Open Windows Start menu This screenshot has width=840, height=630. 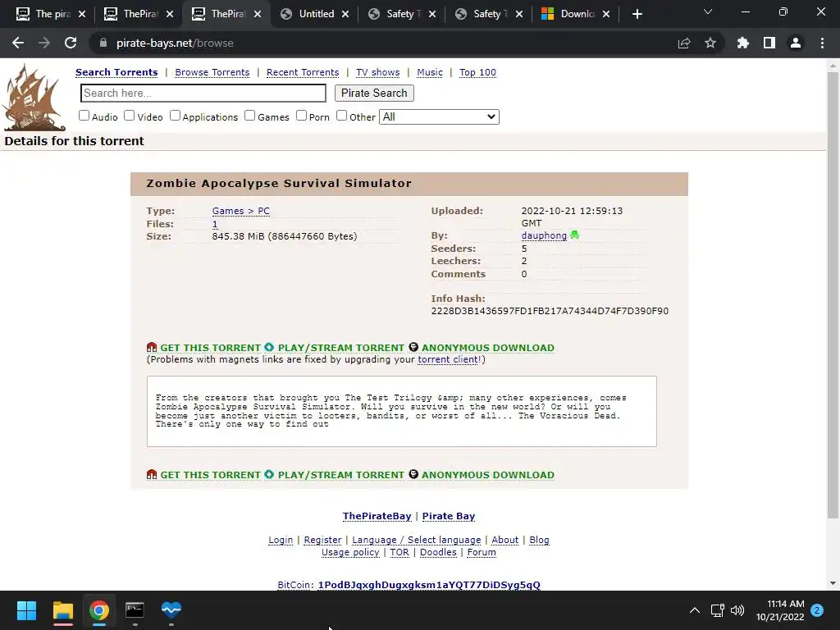(x=26, y=610)
